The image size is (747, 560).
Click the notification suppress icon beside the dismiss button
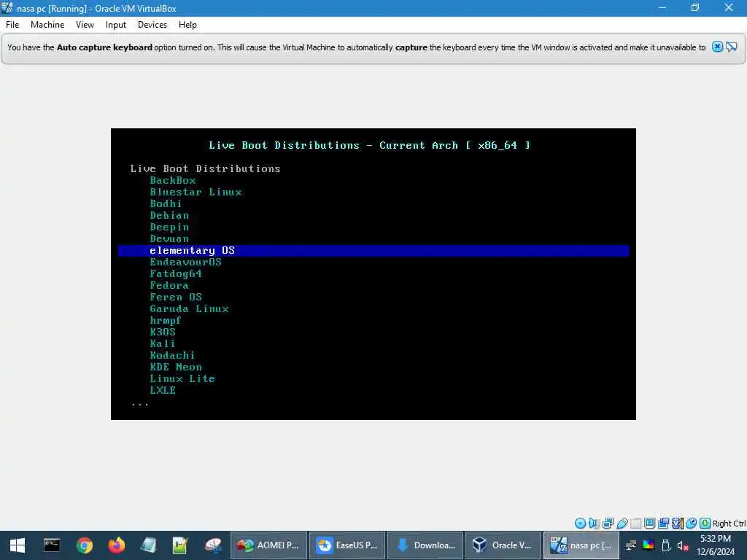click(731, 47)
